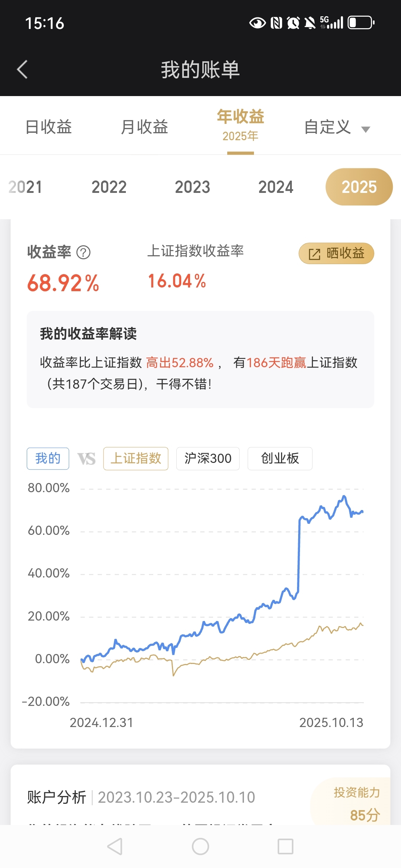
Task: Expand the 自定义 dropdown arrow
Action: (366, 129)
